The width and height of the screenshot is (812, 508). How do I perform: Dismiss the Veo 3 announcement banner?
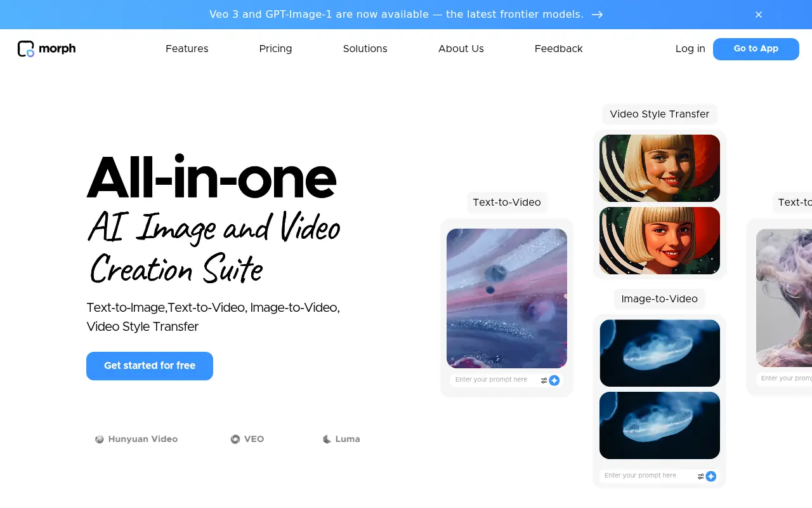click(x=759, y=14)
